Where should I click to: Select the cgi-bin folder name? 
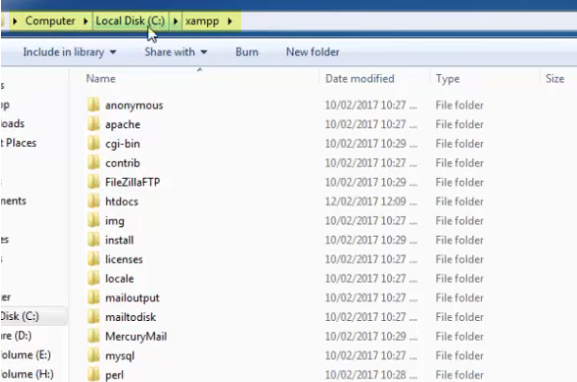(123, 144)
